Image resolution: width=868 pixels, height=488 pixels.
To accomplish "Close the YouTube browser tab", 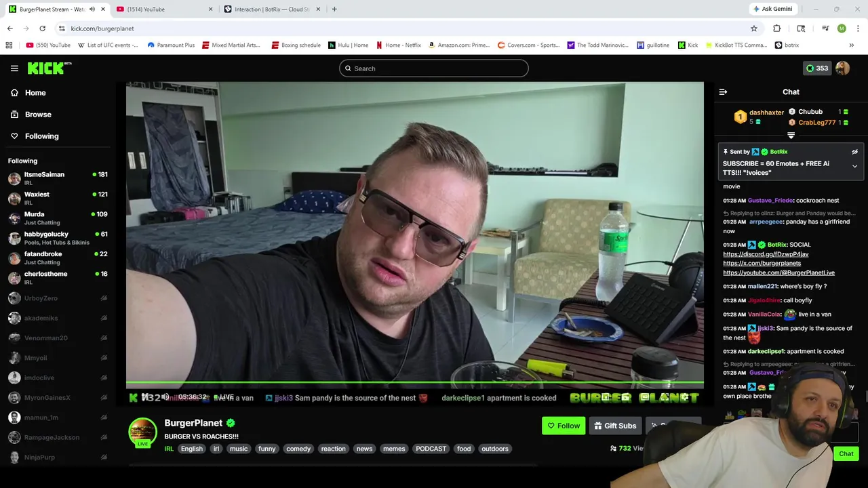I will [210, 9].
